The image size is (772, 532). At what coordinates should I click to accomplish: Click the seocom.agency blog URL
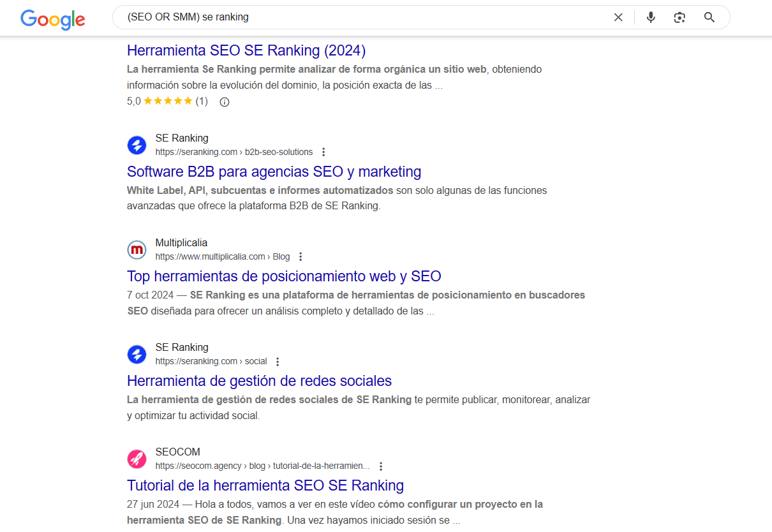(263, 466)
